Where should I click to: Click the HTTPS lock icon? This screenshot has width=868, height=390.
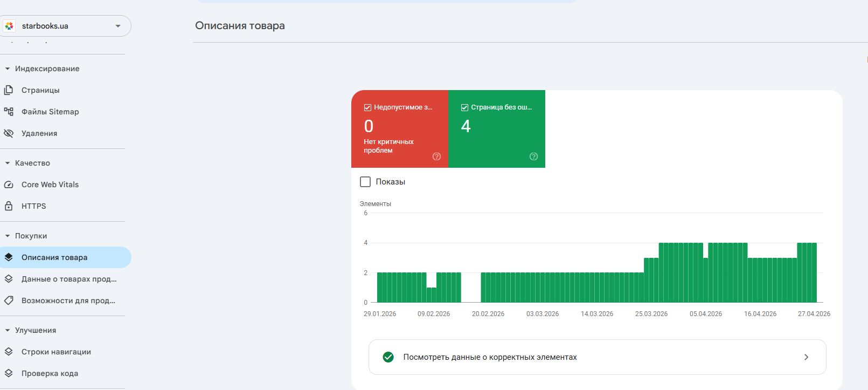click(9, 206)
